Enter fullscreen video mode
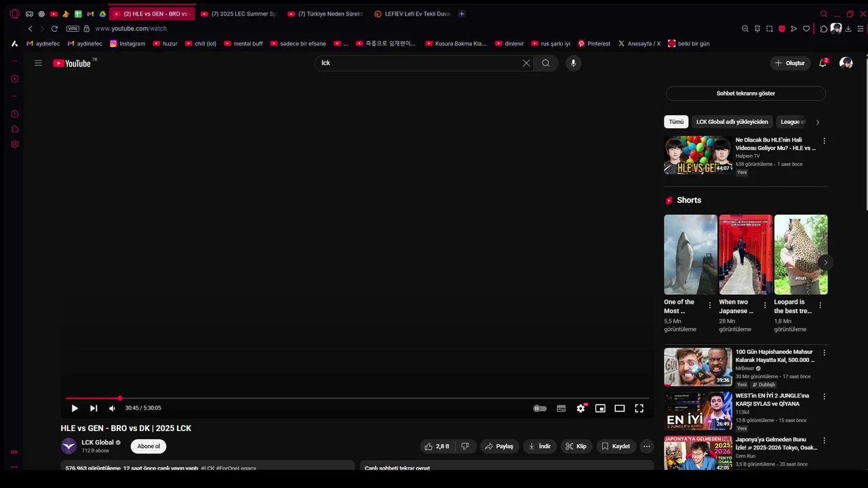Image resolution: width=868 pixels, height=488 pixels. (639, 409)
